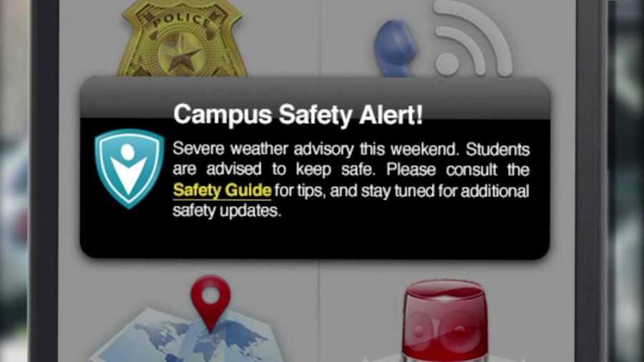Tap the "Students" word in the alert

tap(498, 150)
